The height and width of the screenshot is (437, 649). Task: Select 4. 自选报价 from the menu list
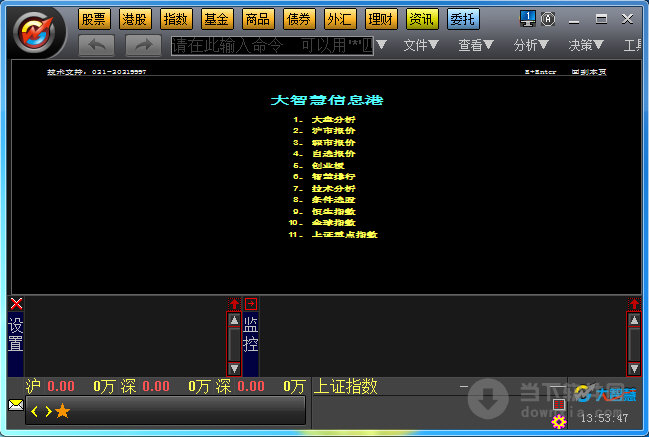click(x=324, y=154)
